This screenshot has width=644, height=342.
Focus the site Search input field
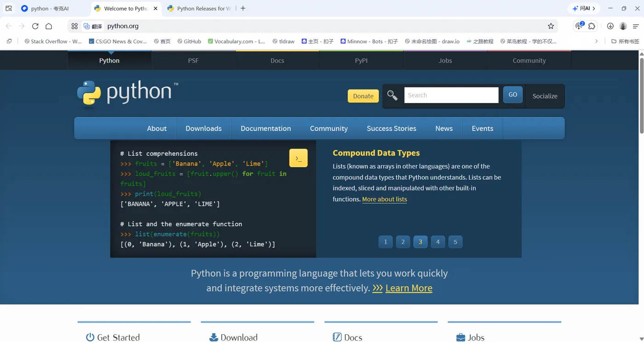point(451,95)
